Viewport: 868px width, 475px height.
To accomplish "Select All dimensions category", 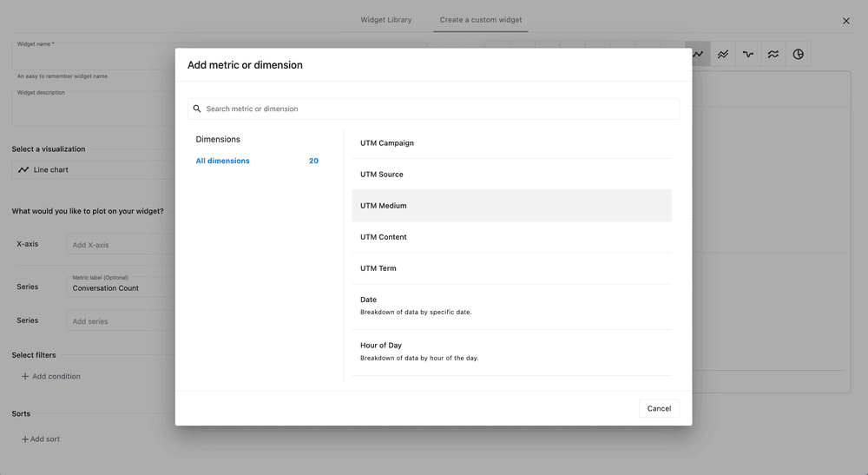I will click(223, 161).
